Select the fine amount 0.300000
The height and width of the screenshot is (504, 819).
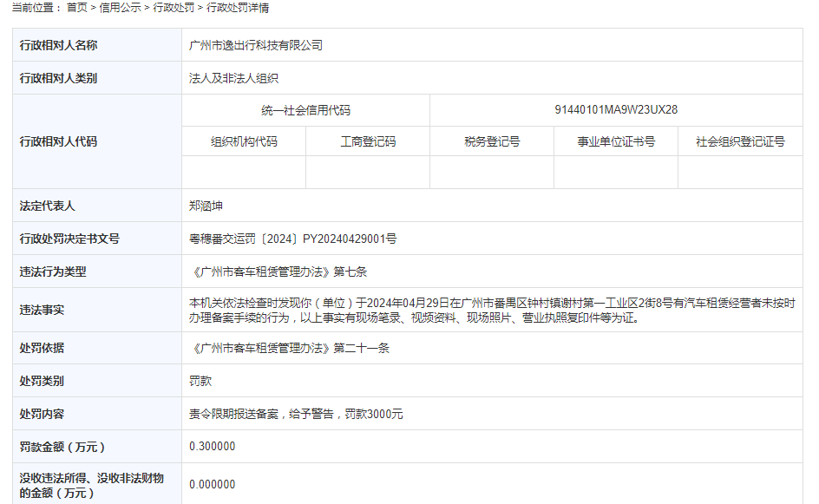click(212, 446)
